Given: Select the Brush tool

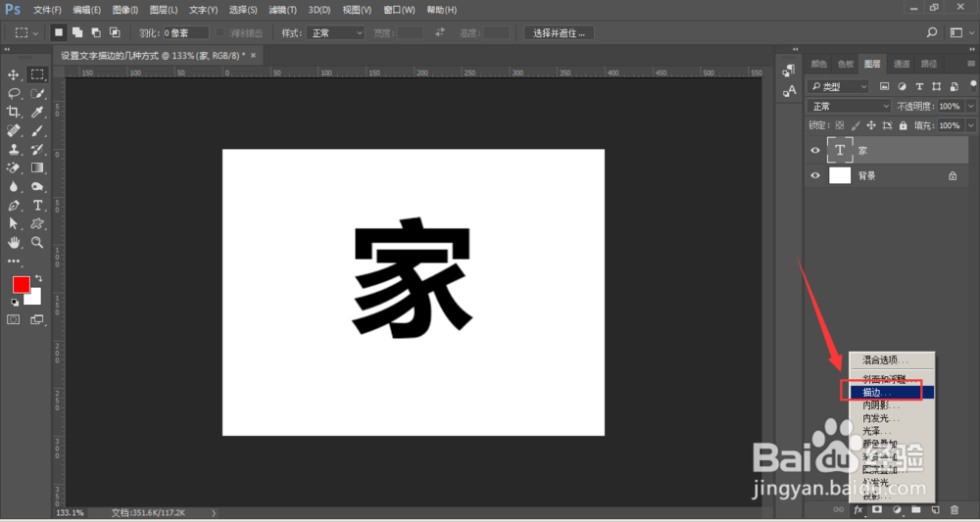Looking at the screenshot, I should [37, 130].
